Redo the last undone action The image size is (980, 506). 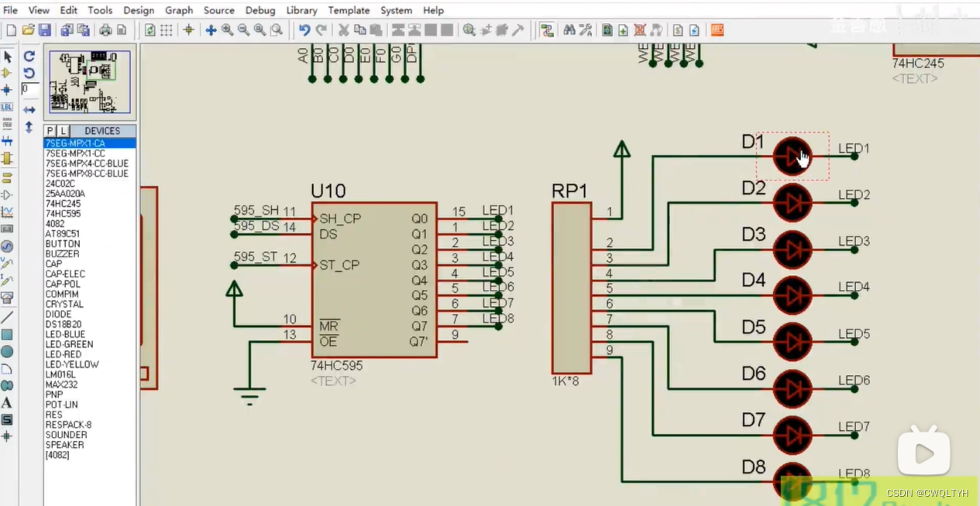tap(321, 30)
